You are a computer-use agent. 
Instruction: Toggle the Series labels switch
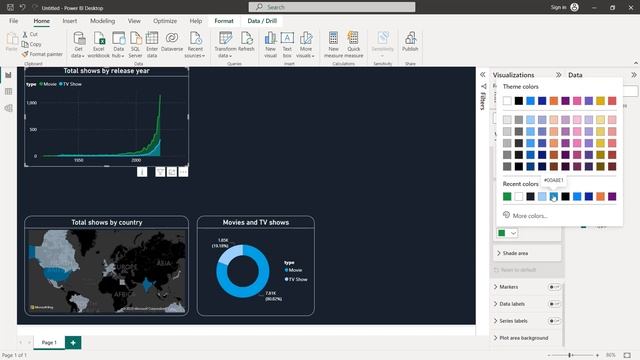click(554, 321)
